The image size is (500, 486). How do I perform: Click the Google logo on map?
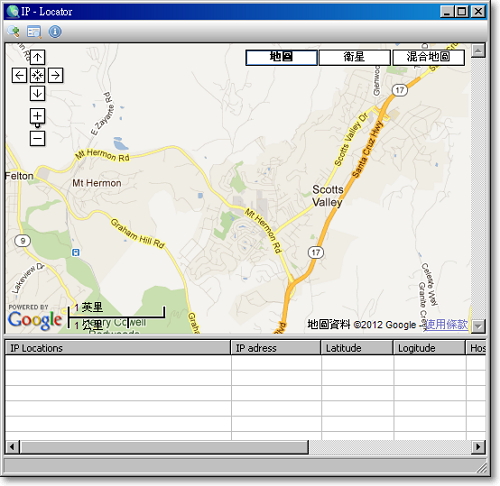(35, 320)
